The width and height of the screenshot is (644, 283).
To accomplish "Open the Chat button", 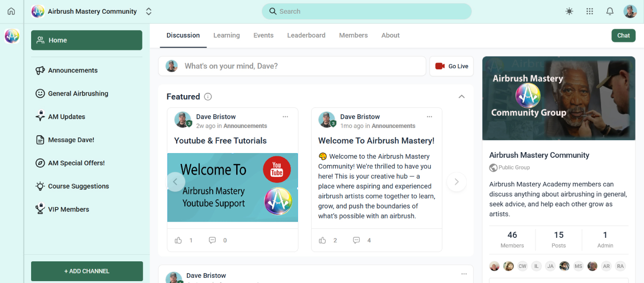I will [623, 35].
